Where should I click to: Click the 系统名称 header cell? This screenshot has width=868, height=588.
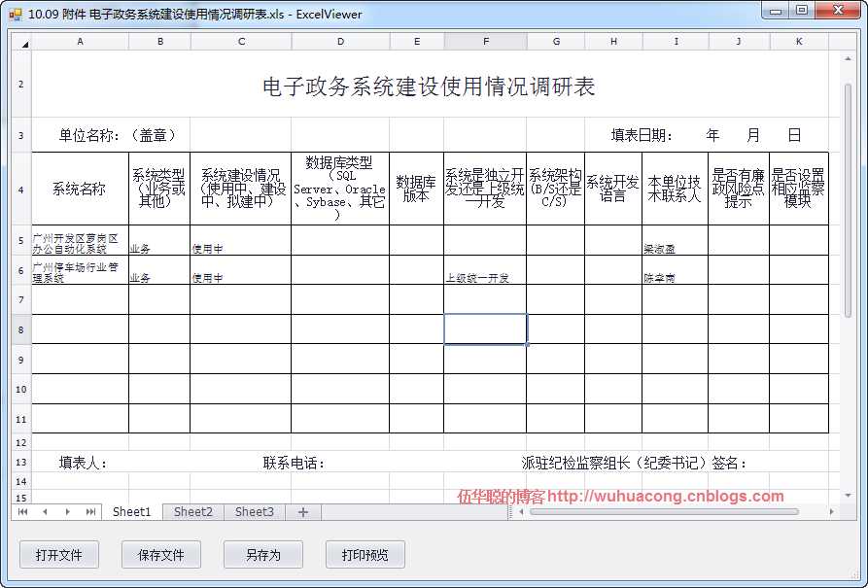(x=81, y=189)
